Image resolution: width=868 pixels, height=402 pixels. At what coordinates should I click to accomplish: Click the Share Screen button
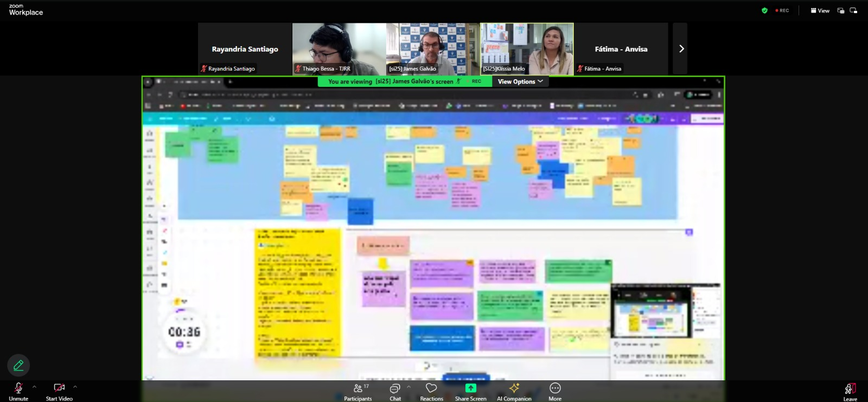click(470, 391)
